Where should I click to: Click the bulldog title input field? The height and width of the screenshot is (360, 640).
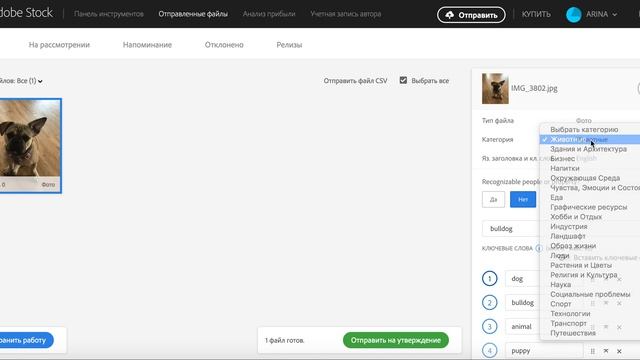511,229
